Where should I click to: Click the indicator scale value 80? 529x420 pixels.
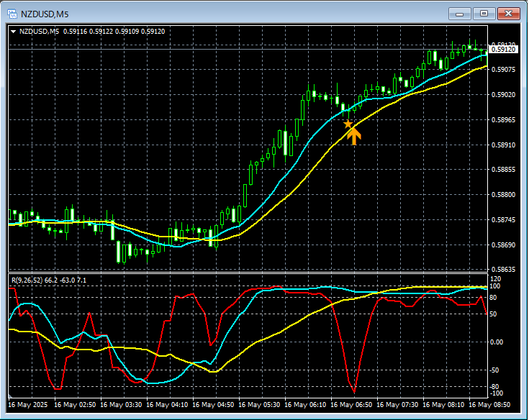coord(493,297)
